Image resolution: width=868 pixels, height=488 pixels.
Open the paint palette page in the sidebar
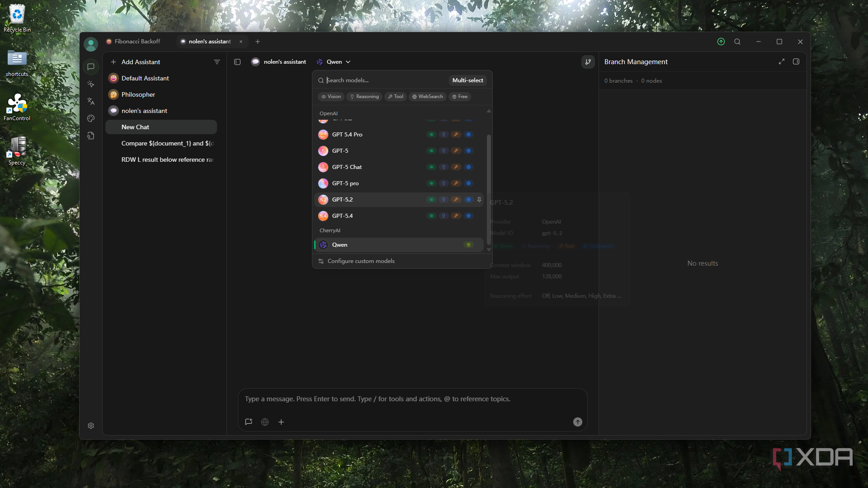point(91,118)
